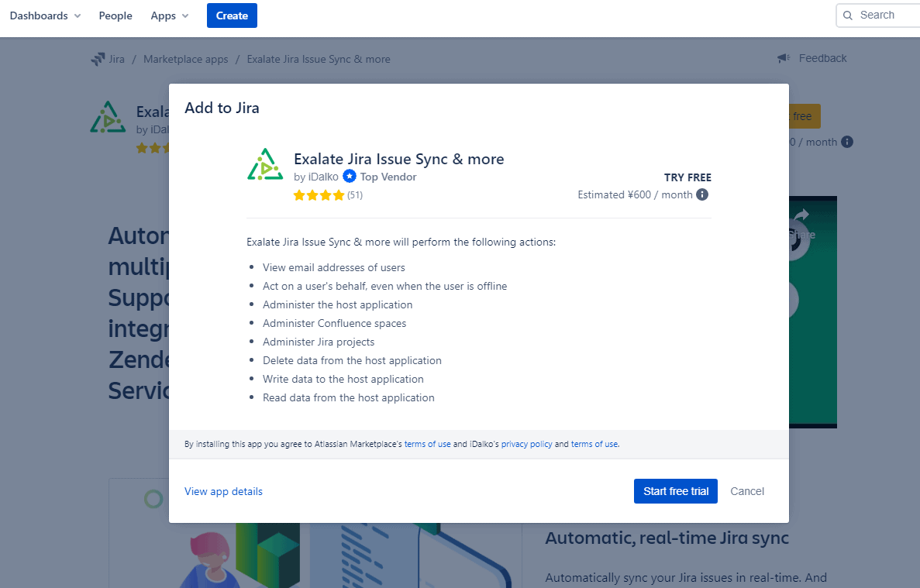The image size is (920, 588).
Task: Click the iDalko vendor name in dialog
Action: pyautogui.click(x=323, y=177)
